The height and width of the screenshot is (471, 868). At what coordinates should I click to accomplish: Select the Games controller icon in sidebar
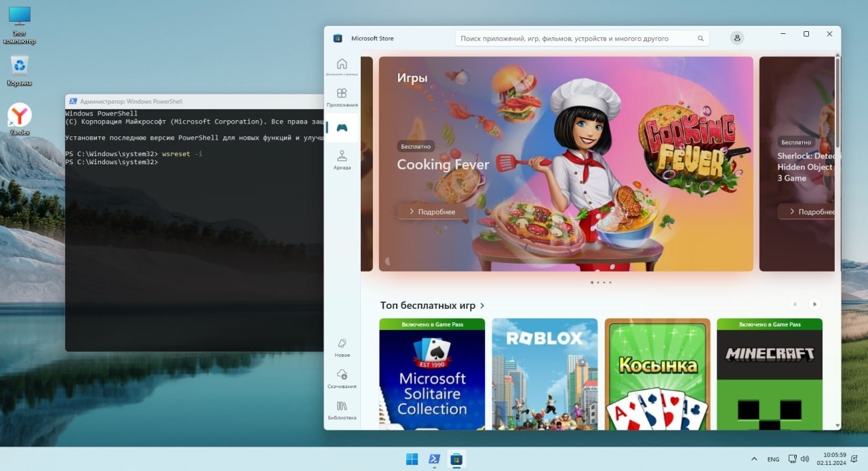(342, 128)
